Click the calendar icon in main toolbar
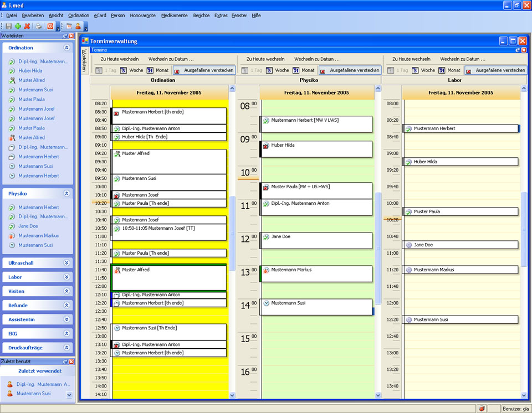The height and width of the screenshot is (413, 532). [x=69, y=26]
